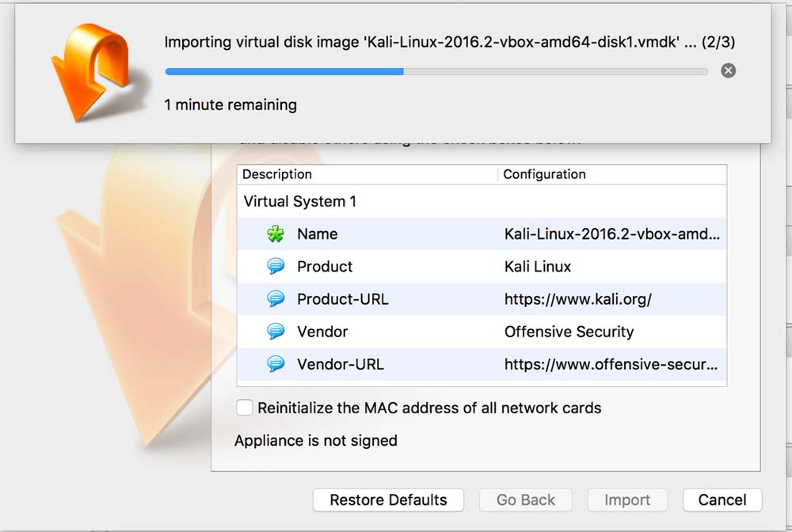Cancel the disk image import progress
The width and height of the screenshot is (792, 532).
[x=728, y=71]
